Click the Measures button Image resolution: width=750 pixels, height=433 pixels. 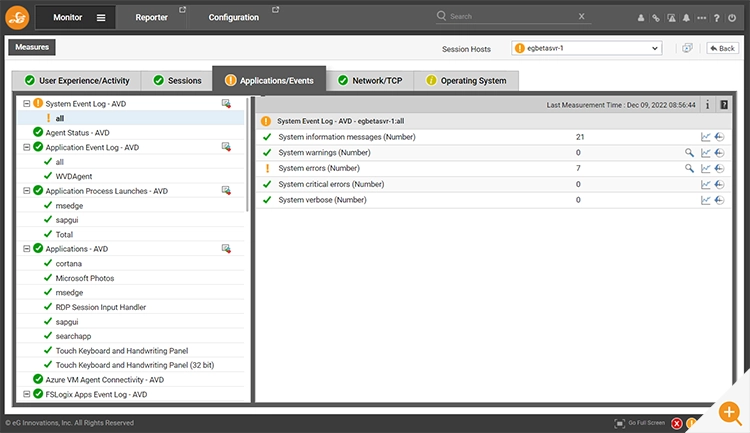[x=32, y=47]
